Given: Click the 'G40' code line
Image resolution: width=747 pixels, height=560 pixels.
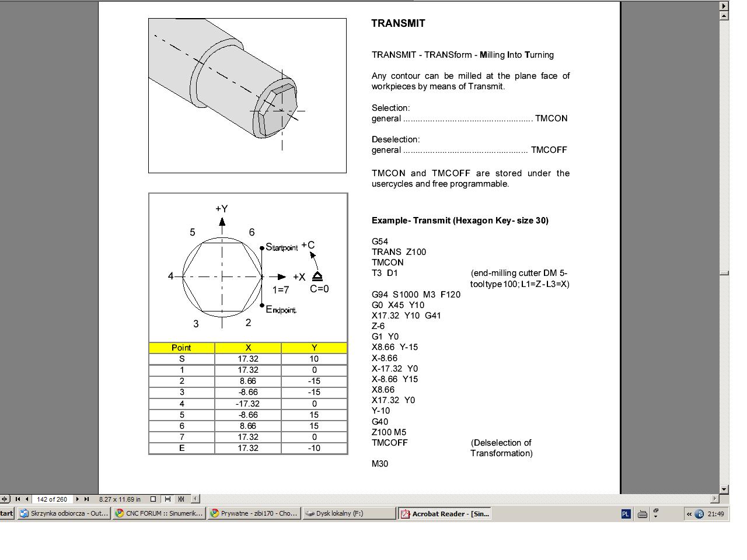Looking at the screenshot, I should tap(380, 422).
